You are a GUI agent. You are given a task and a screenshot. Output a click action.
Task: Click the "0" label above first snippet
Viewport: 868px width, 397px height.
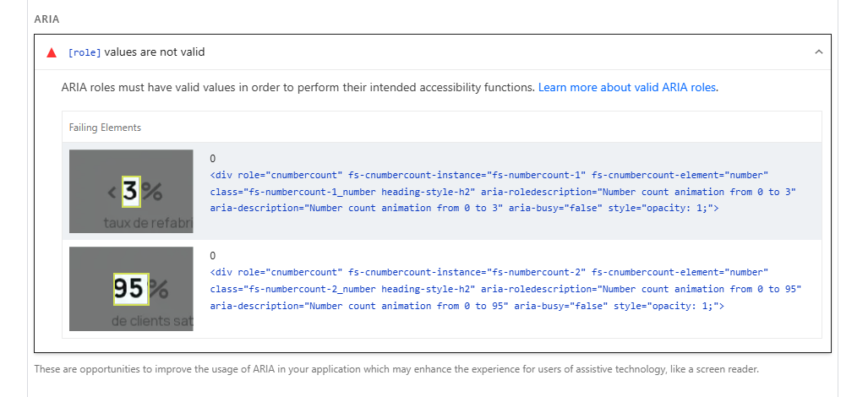[213, 158]
